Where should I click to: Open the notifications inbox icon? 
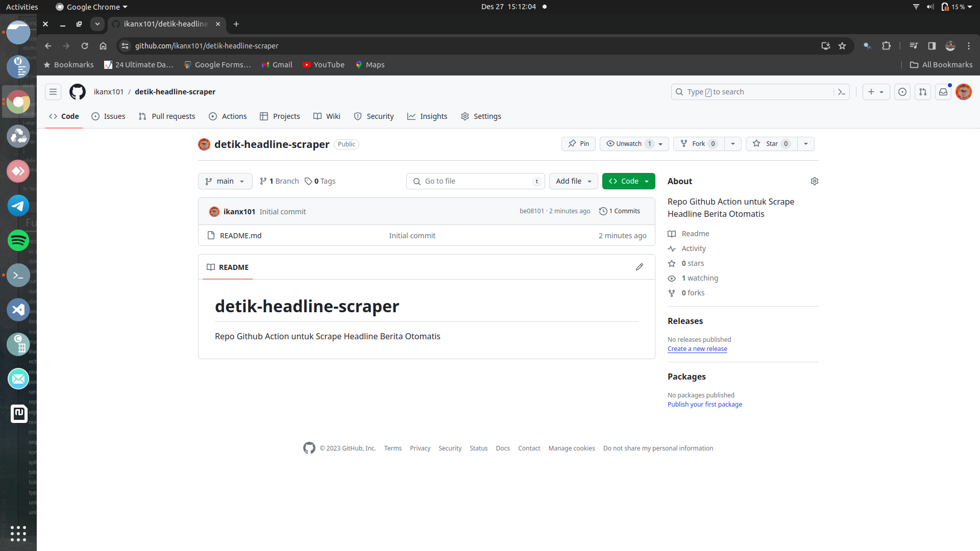click(x=943, y=92)
